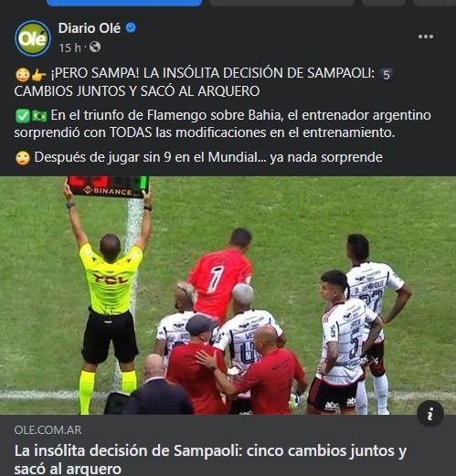Open the Flamengo substitution preview photo

point(228,295)
